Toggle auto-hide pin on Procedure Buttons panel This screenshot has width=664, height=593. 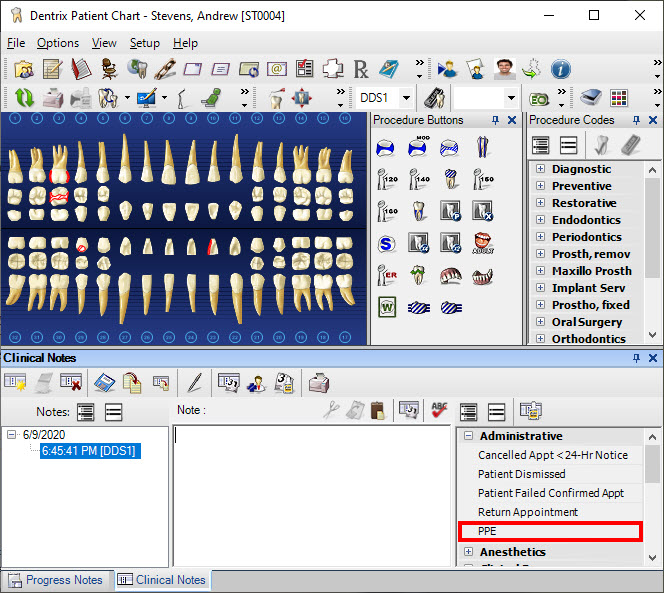(495, 120)
